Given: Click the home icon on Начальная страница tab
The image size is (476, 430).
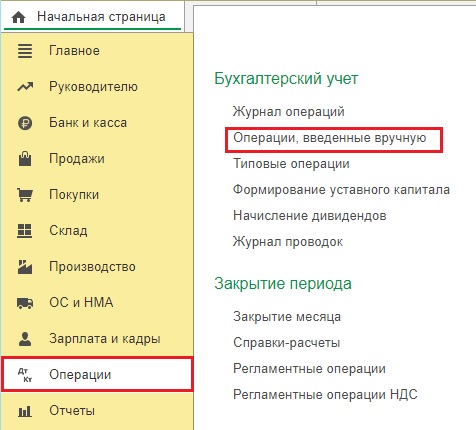Looking at the screenshot, I should (18, 17).
